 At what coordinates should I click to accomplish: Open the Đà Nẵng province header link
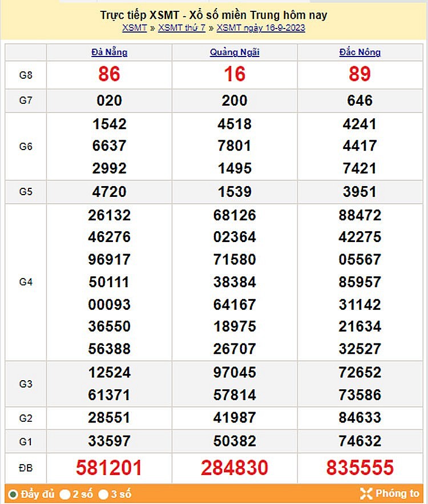tap(109, 53)
